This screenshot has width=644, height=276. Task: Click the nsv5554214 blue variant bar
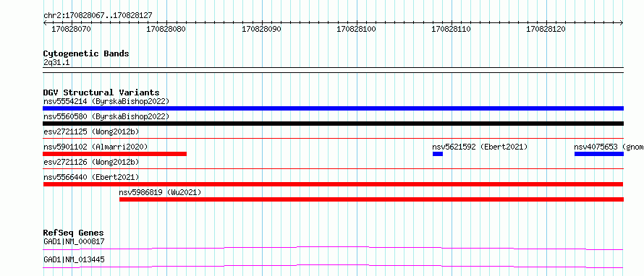[x=333, y=108]
